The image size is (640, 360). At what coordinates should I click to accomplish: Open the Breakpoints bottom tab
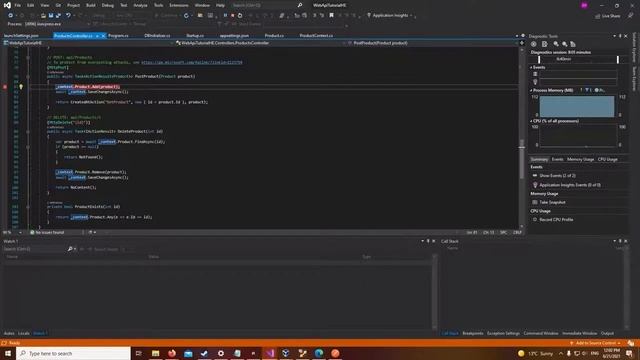tap(473, 333)
